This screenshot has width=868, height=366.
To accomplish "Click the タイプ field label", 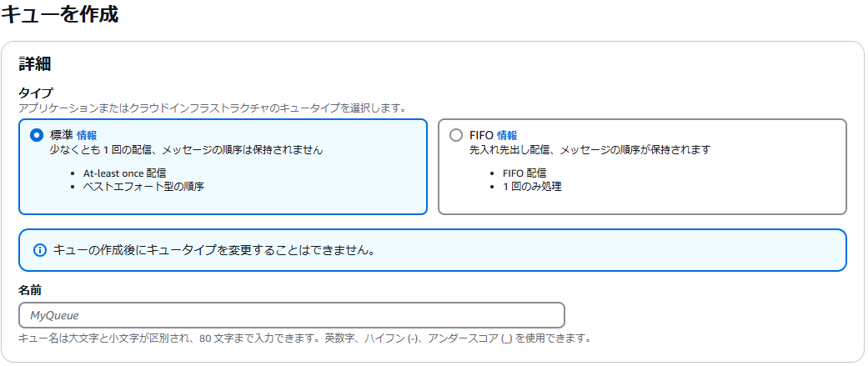I will 35,93.
